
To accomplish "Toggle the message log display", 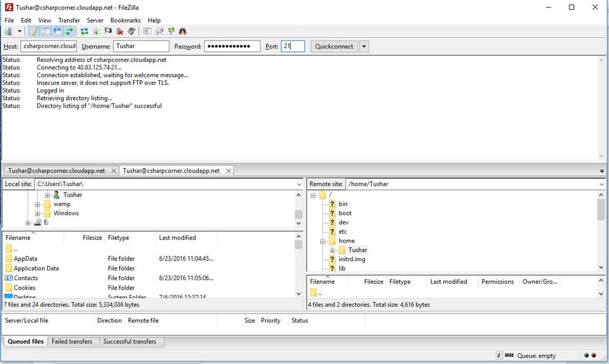I will [34, 31].
